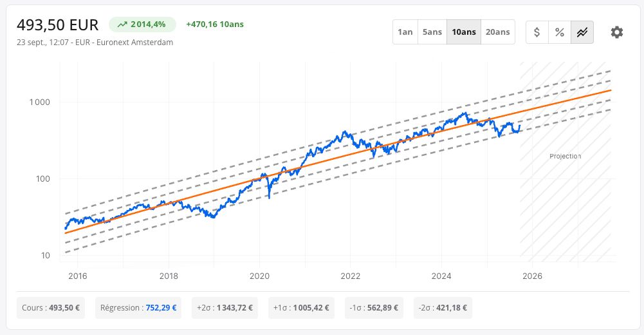Toggle the regression trend lines view
The image size is (644, 335).
tap(582, 32)
